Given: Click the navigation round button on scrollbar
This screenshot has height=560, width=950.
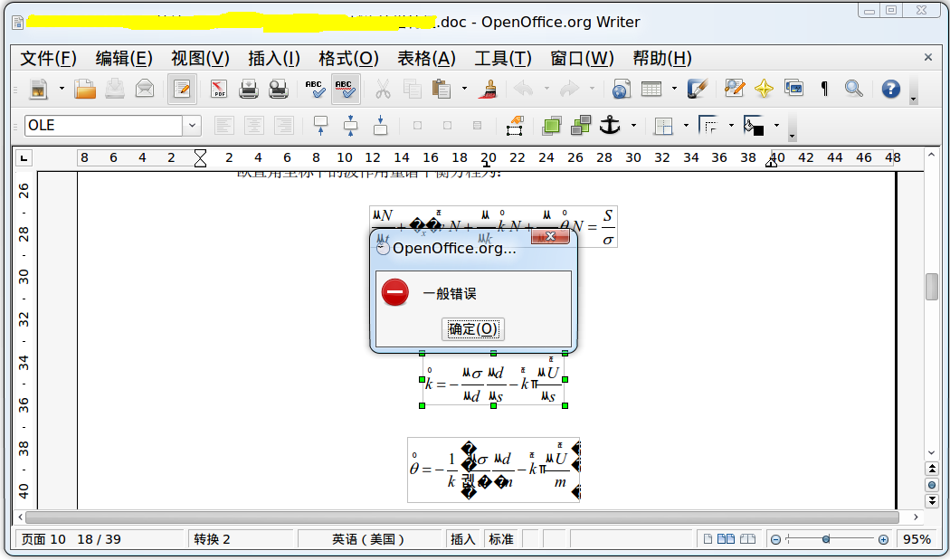Looking at the screenshot, I should (x=932, y=484).
